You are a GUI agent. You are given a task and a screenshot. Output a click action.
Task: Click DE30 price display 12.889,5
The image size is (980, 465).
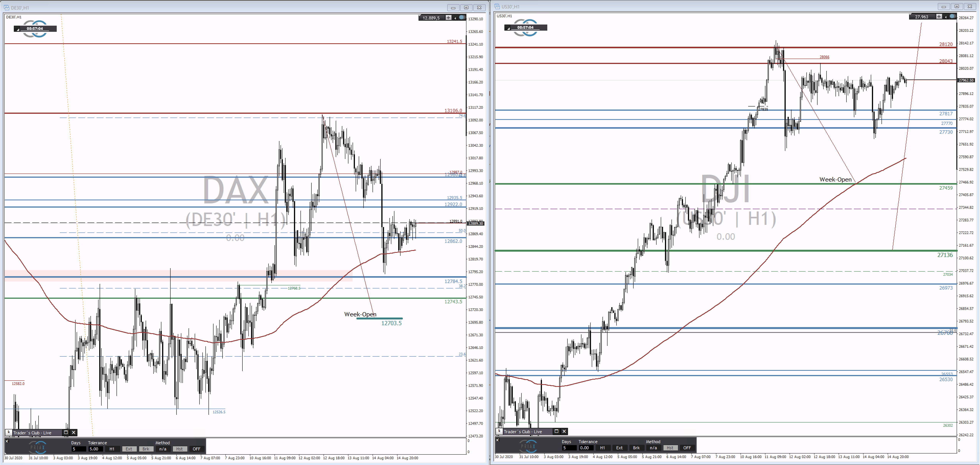[x=431, y=18]
